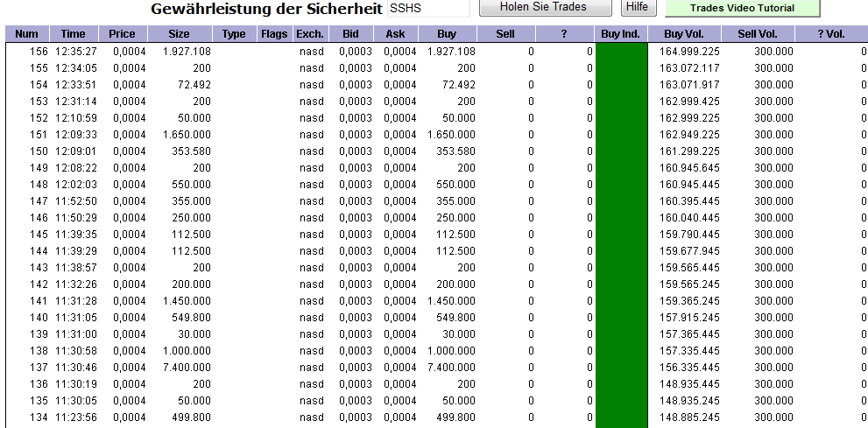Click the Sell column header
868x428 pixels.
click(x=505, y=34)
